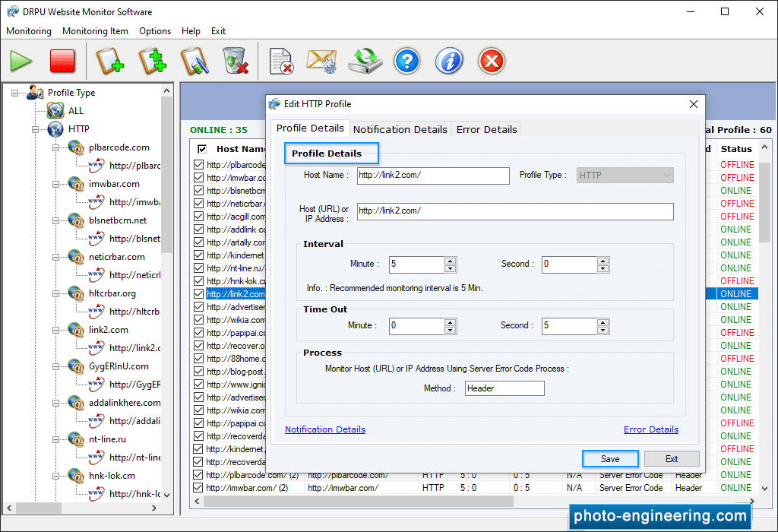This screenshot has width=778, height=532.
Task: Click the Method Header field
Action: pyautogui.click(x=504, y=388)
